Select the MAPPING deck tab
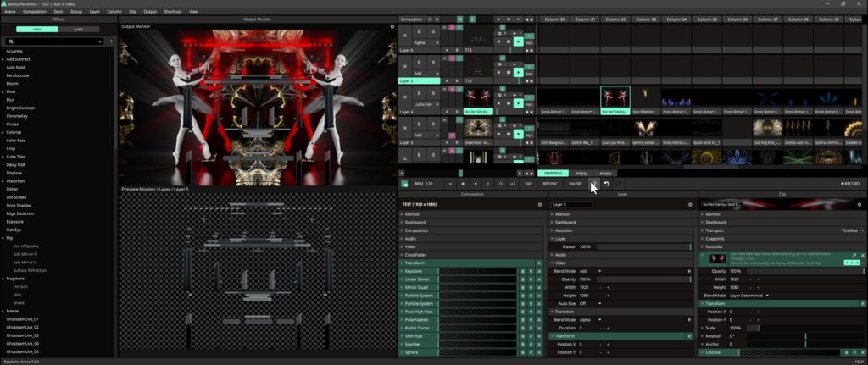This screenshot has height=365, width=868. 553,173
